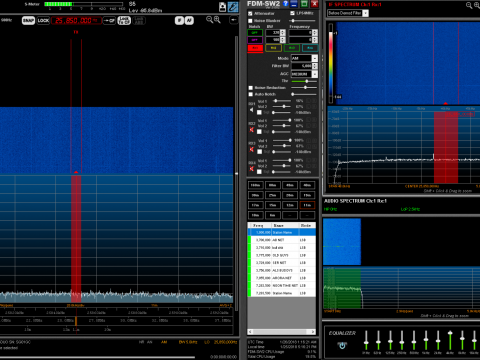Image resolution: width=480 pixels, height=360 pixels.
Task: Click the orange tuning marker on frequency scale
Action: (76, 321)
